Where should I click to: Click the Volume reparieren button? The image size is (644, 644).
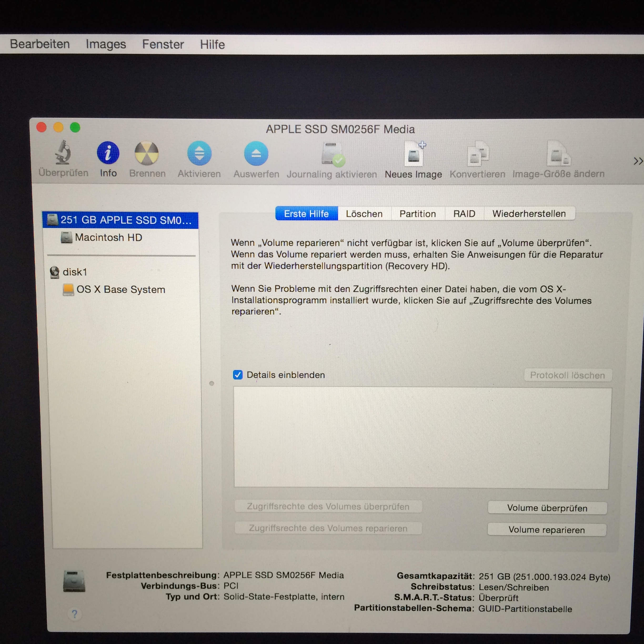pos(547,530)
